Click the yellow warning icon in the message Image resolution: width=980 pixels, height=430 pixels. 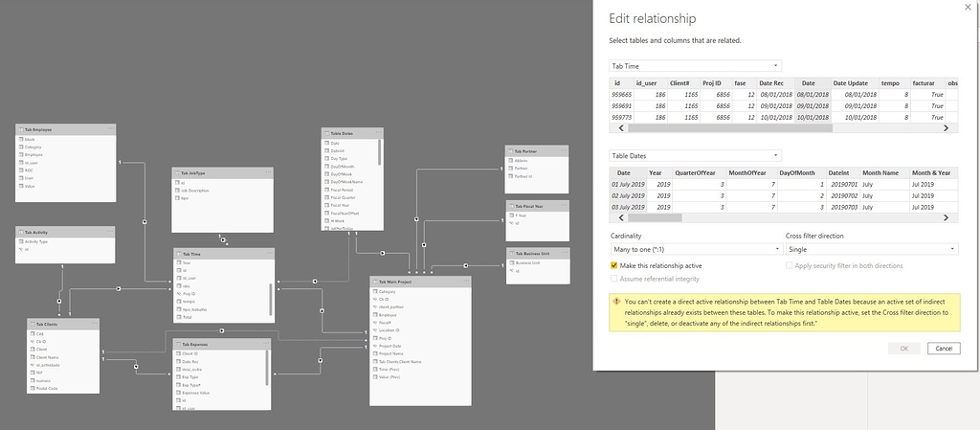click(618, 301)
